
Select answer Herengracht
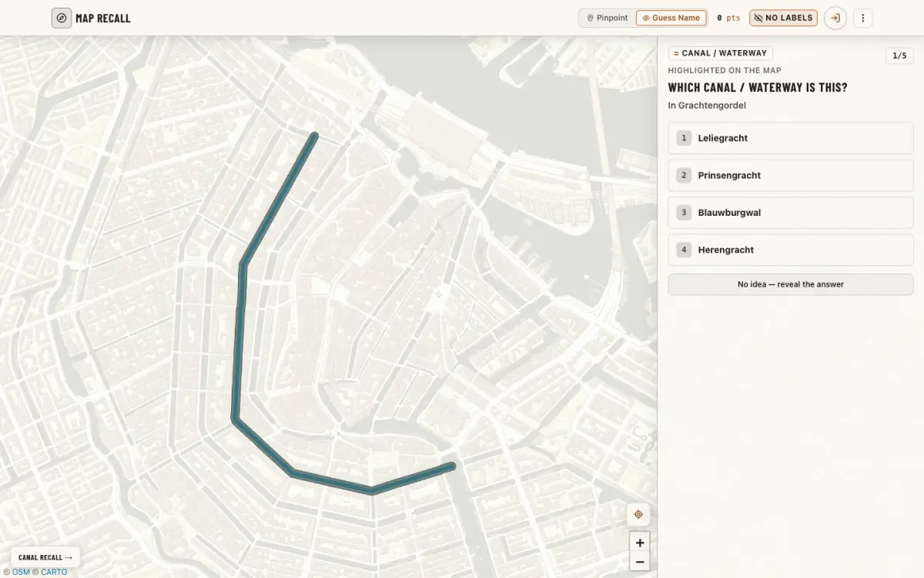click(791, 250)
